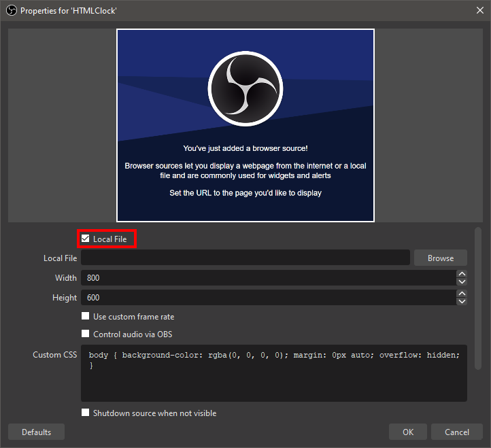491x448 pixels.
Task: Click the "Custom CSS" label
Action: tap(55, 355)
